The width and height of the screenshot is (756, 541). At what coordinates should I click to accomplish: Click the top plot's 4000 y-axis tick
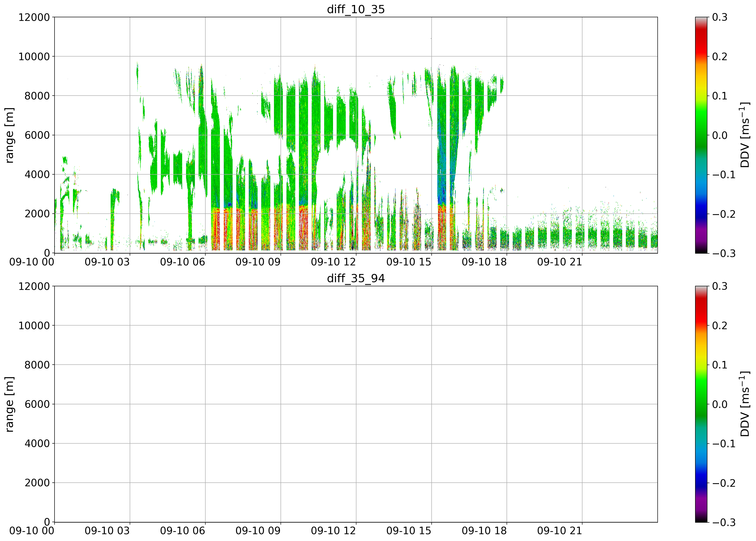pyautogui.click(x=37, y=175)
